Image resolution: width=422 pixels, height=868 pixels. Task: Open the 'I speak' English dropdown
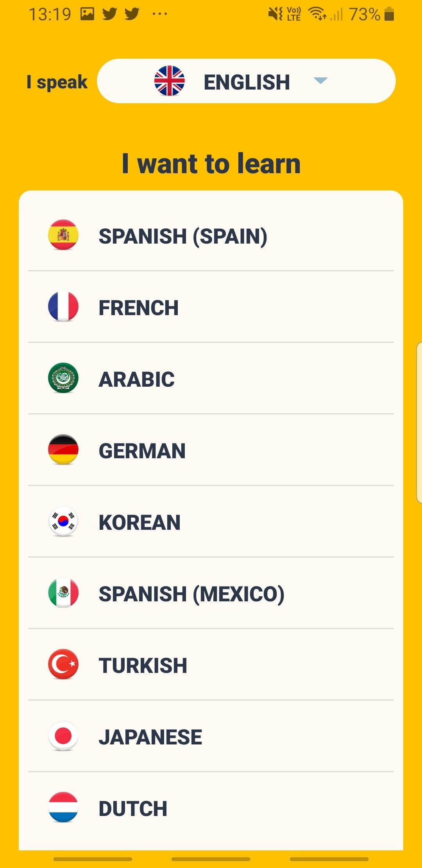(246, 81)
